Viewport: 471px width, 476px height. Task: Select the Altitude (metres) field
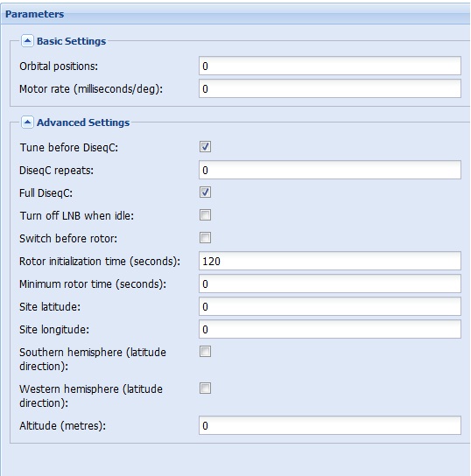[330, 425]
